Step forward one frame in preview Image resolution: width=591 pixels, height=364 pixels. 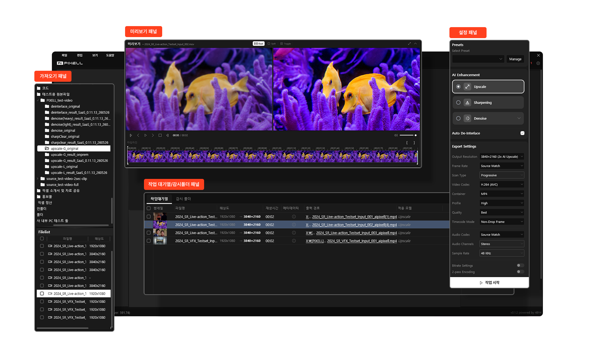tap(153, 135)
